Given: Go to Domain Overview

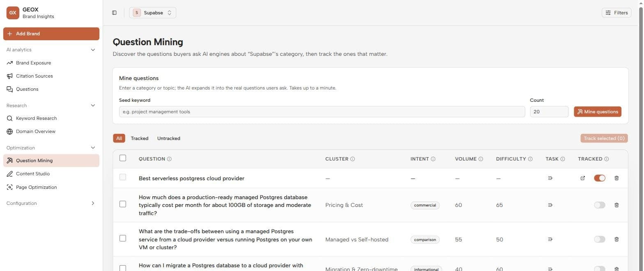Looking at the screenshot, I should 35,131.
